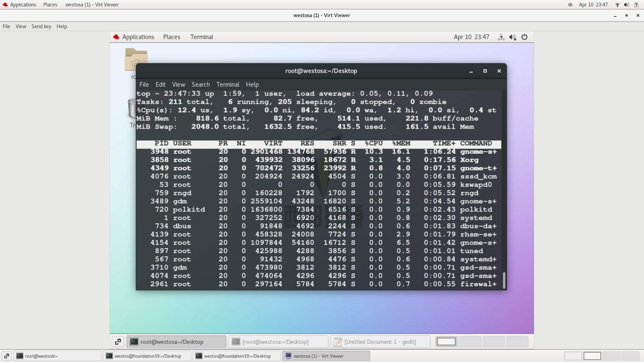Open the guest Places menu
This screenshot has height=362, width=644.
172,37
